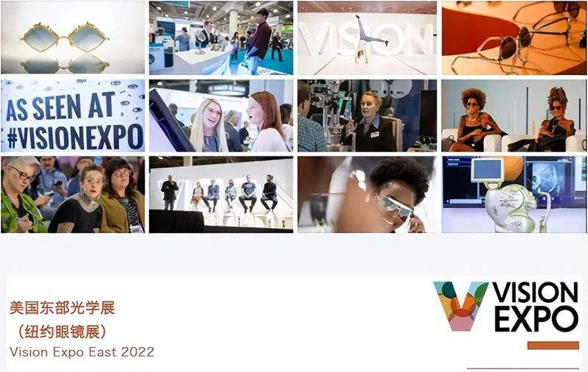Click the panel discussion stage photo
This screenshot has height=372, width=588.
coord(221,195)
